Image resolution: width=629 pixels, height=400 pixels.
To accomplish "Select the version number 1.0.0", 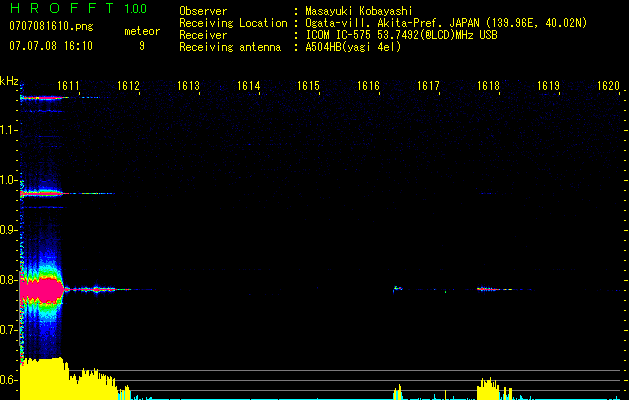I will pos(135,8).
